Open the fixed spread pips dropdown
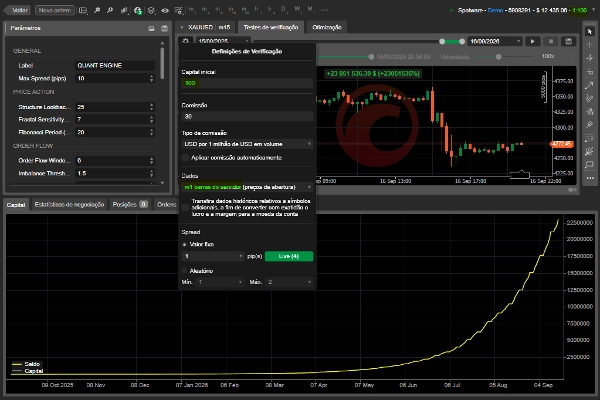Image resolution: width=600 pixels, height=400 pixels. (213, 256)
